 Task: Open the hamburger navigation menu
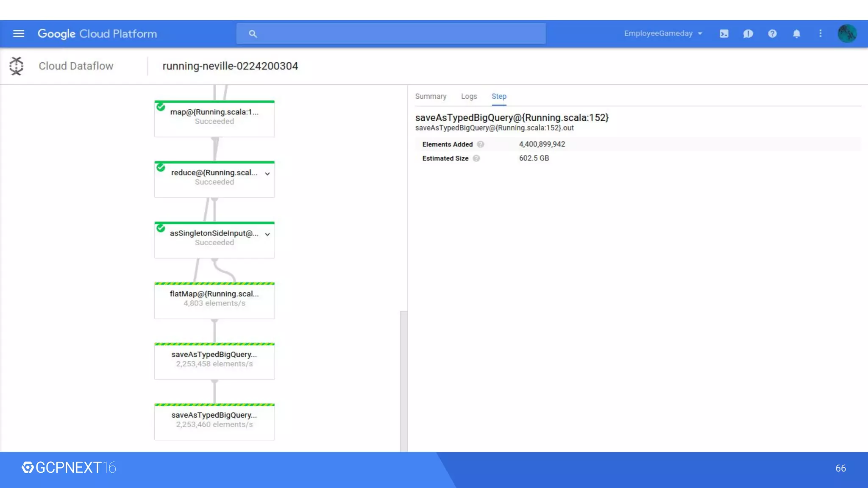click(x=19, y=33)
